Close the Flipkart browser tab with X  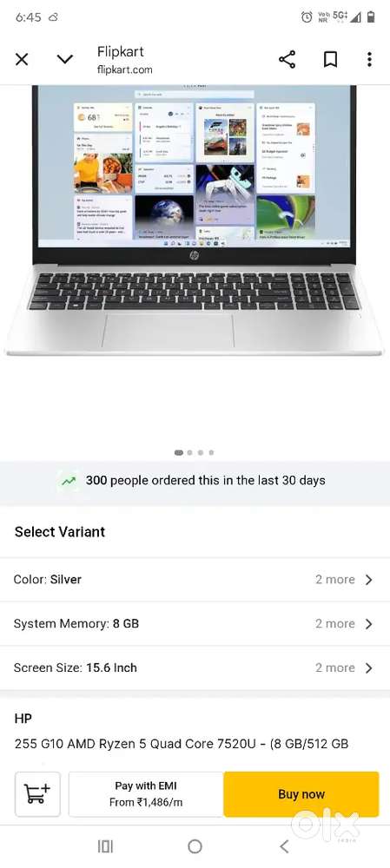22,59
